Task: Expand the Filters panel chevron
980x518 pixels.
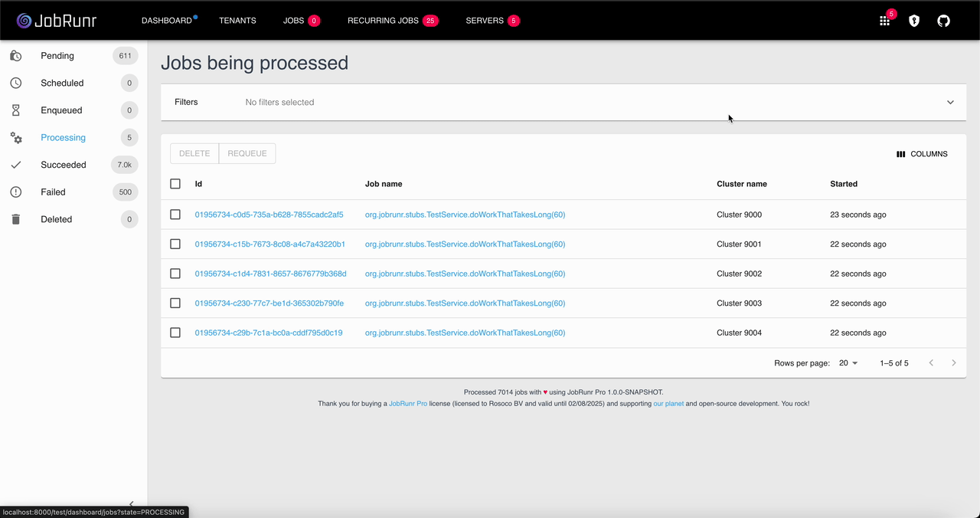Action: (x=950, y=103)
